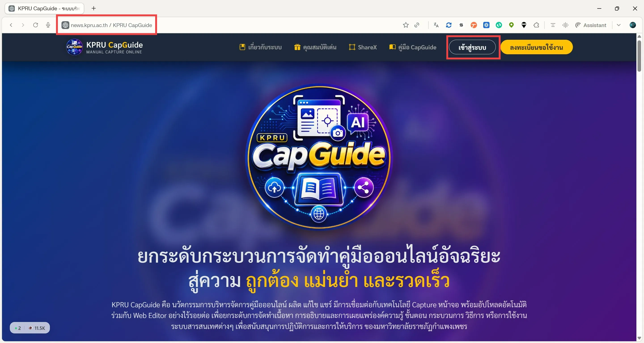The height and width of the screenshot is (343, 644).
Task: Open the เกี่ยวกับระบบ navigation link
Action: tap(260, 47)
